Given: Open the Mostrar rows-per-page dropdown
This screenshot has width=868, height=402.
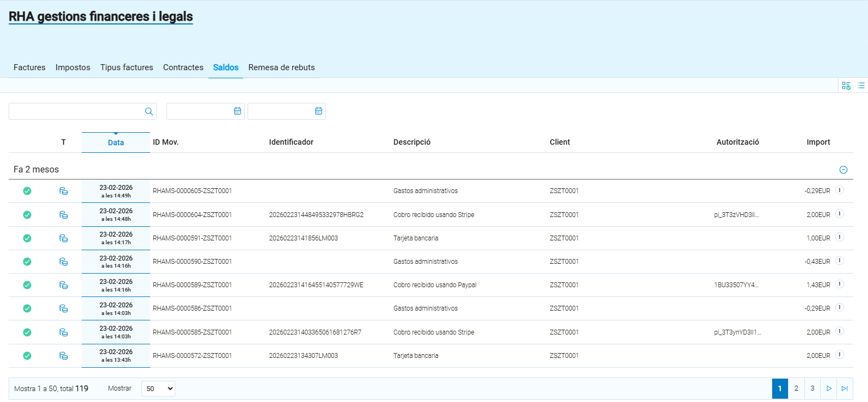Looking at the screenshot, I should (x=158, y=388).
